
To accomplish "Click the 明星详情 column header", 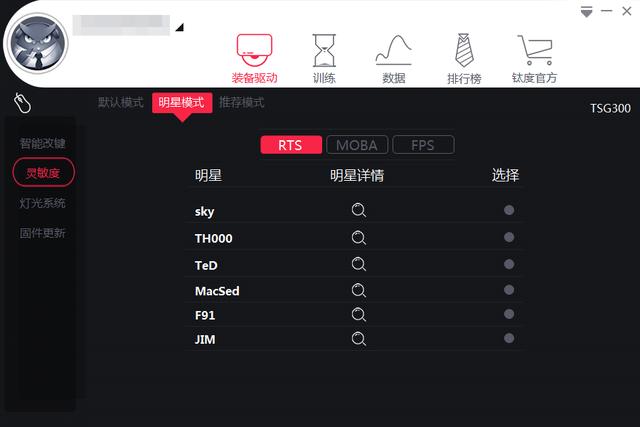I will click(x=357, y=176).
